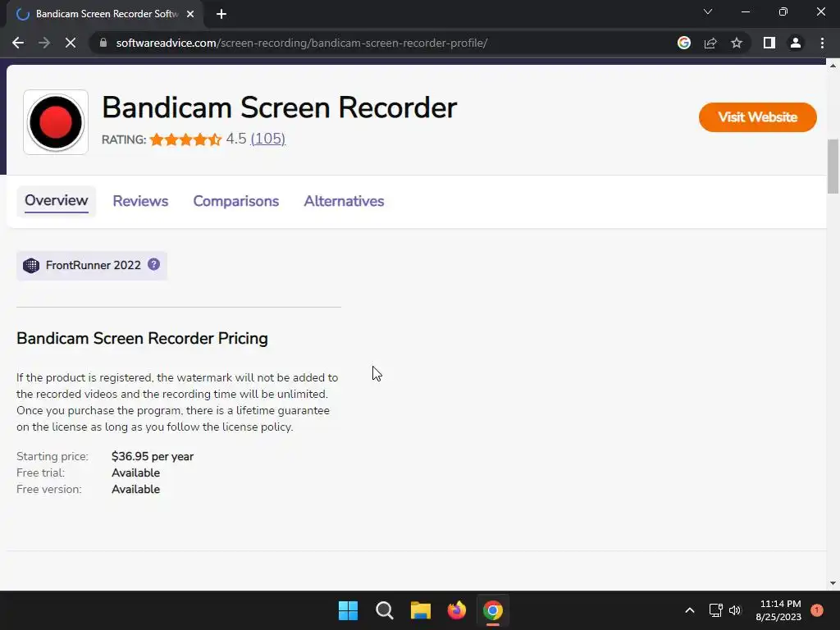Click the Chrome taskbar icon
Viewport: 840px width, 630px height.
493,610
